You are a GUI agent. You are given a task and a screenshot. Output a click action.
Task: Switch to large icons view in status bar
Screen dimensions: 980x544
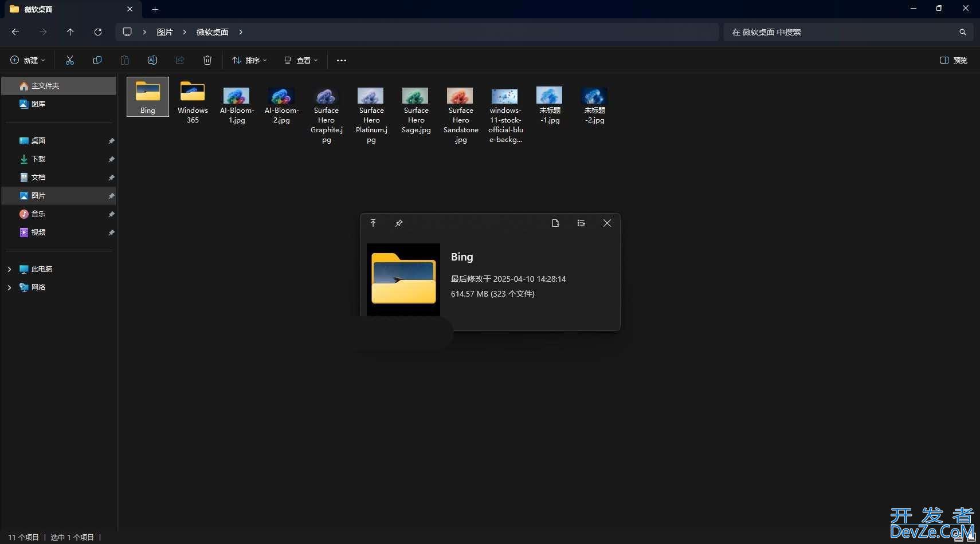click(971, 538)
